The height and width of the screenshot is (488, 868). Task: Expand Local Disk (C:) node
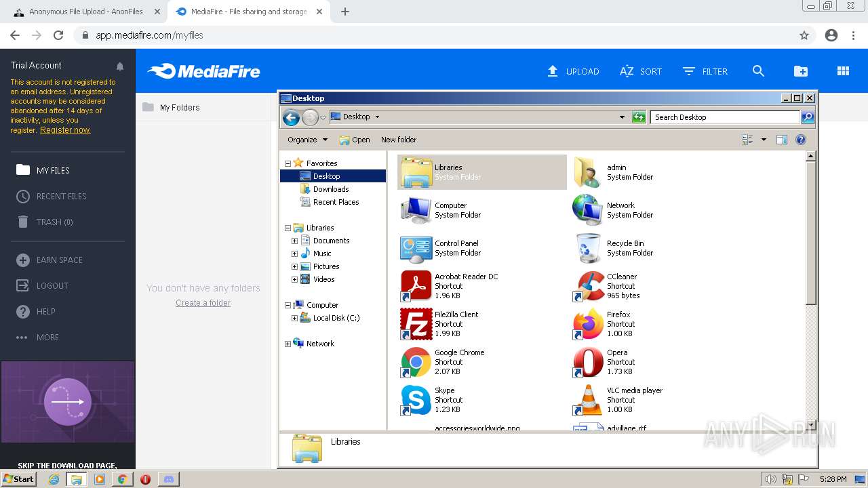pyautogui.click(x=294, y=318)
